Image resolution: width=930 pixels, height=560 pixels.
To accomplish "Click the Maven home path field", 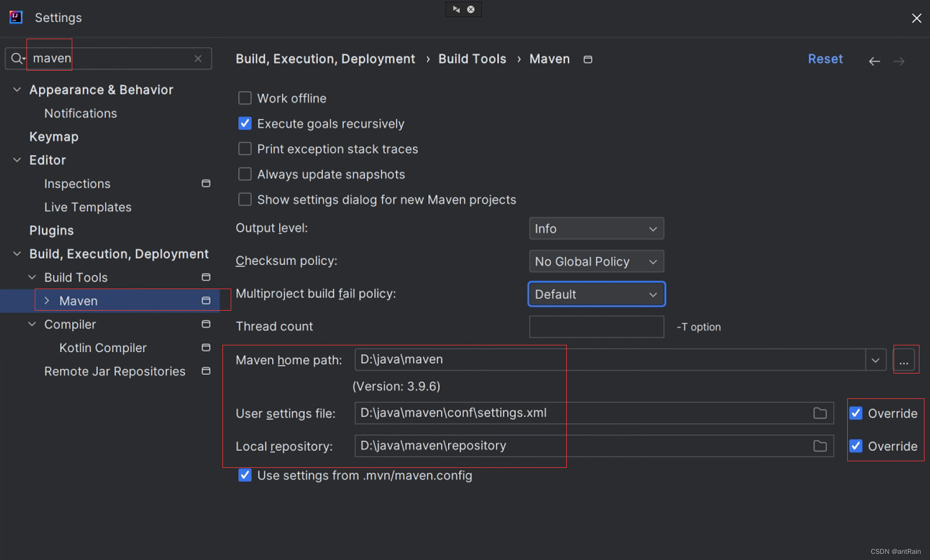I will tap(610, 360).
